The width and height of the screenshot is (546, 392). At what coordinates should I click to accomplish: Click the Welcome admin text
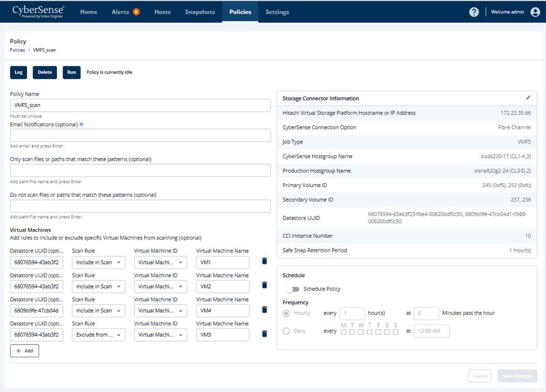pos(507,12)
